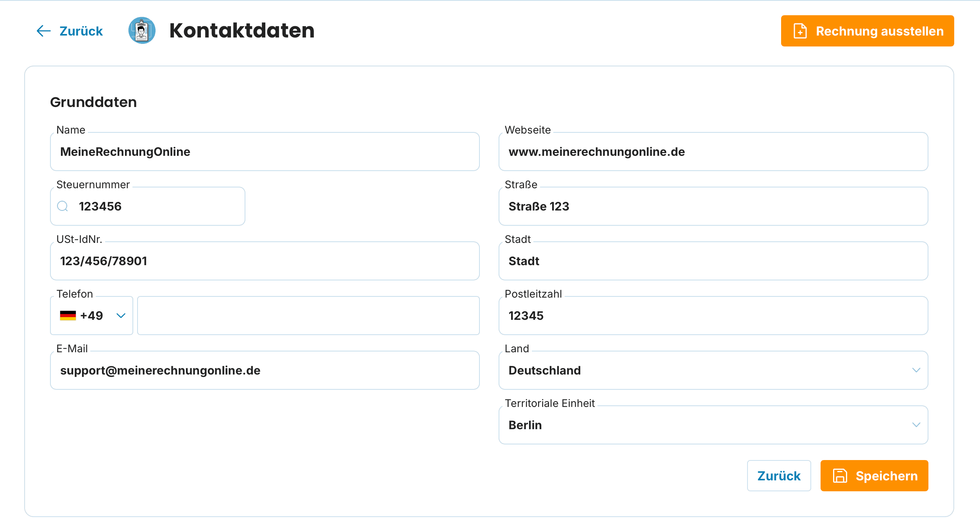Click the Rechnung ausstellen button

point(867,31)
